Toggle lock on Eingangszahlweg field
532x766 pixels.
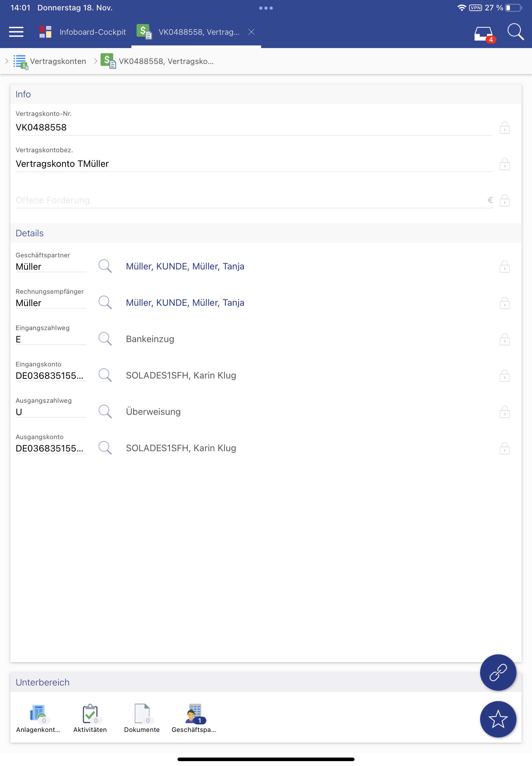(x=504, y=339)
